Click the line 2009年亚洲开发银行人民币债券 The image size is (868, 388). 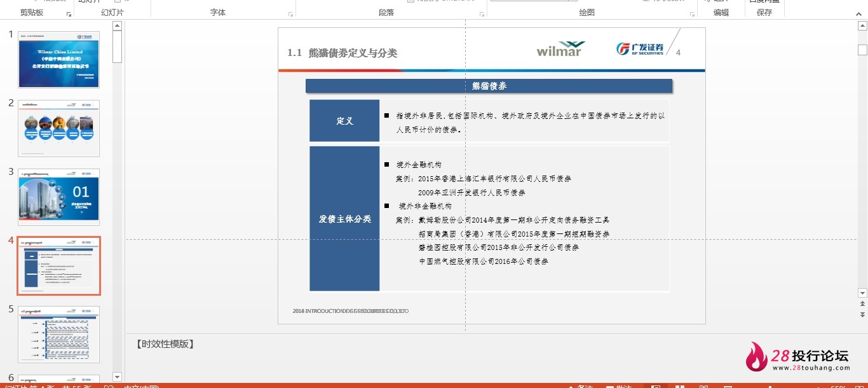[471, 193]
